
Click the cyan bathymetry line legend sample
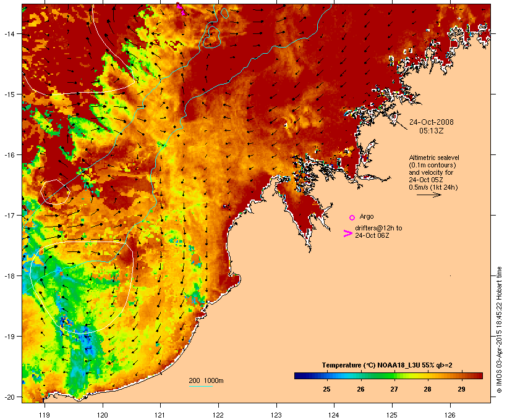pos(200,386)
